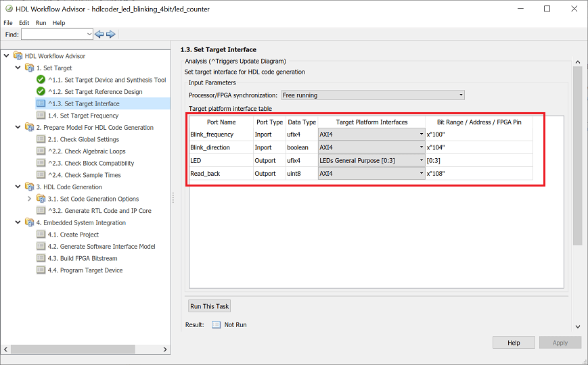Open the File menu

8,22
